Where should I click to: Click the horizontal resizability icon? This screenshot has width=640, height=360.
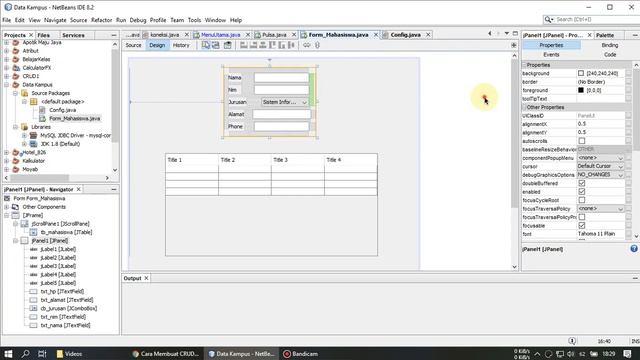[x=307, y=45]
